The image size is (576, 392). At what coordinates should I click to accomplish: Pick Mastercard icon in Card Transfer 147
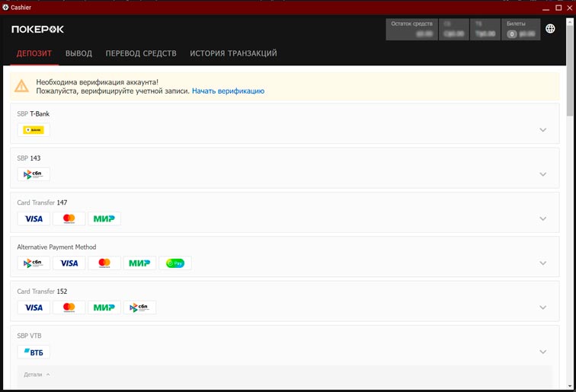[x=69, y=219]
